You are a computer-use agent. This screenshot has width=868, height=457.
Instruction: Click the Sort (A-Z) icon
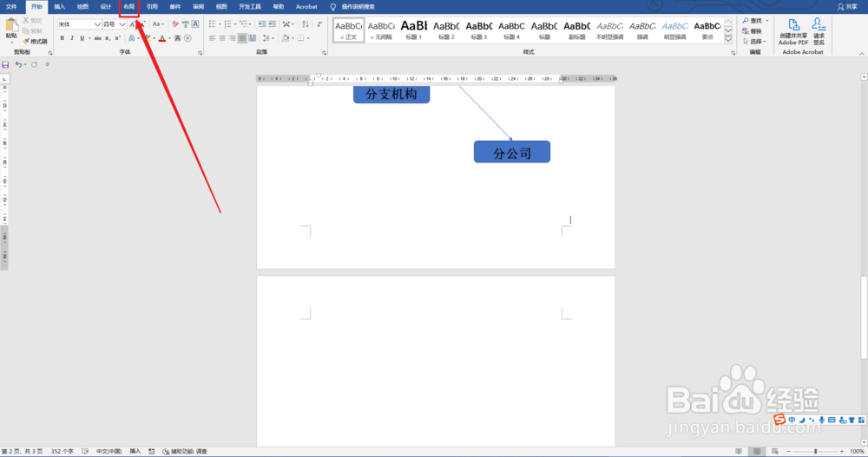[305, 24]
